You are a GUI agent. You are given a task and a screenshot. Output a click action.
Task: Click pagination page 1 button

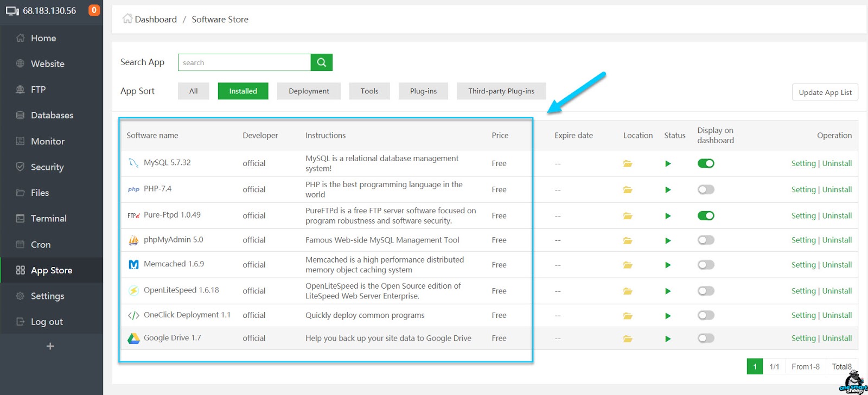755,367
